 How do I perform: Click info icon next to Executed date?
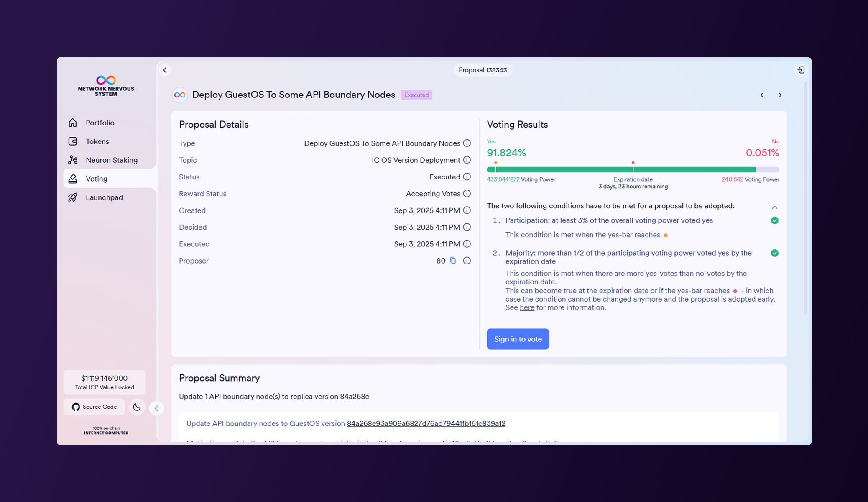(467, 244)
